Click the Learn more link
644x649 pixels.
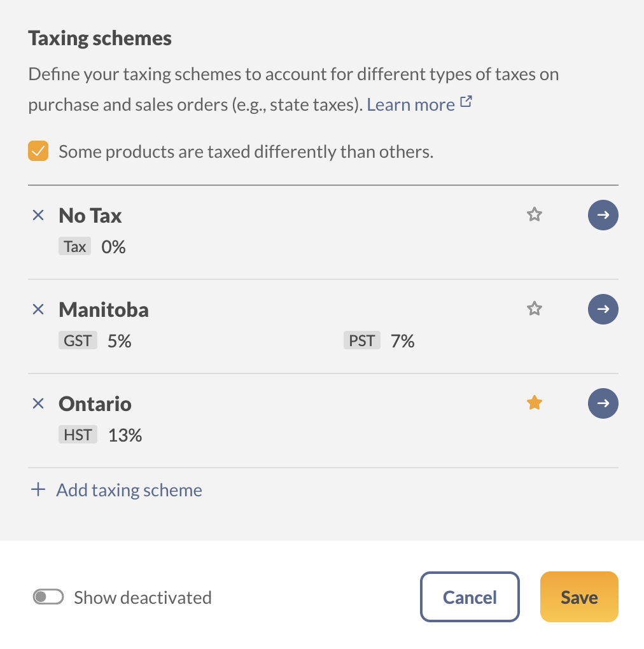tap(410, 104)
